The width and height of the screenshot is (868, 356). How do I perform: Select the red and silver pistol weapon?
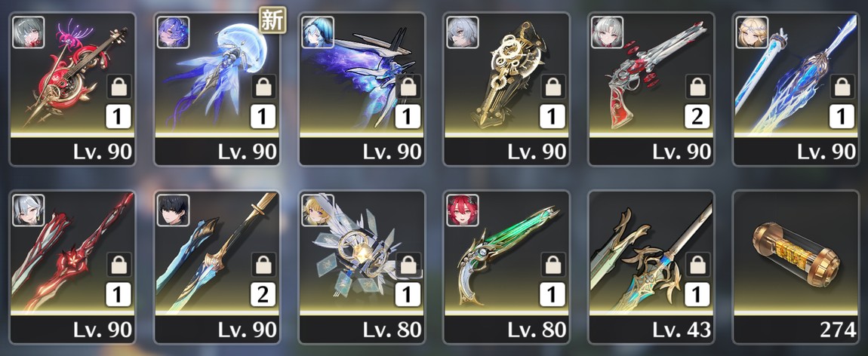click(x=651, y=89)
